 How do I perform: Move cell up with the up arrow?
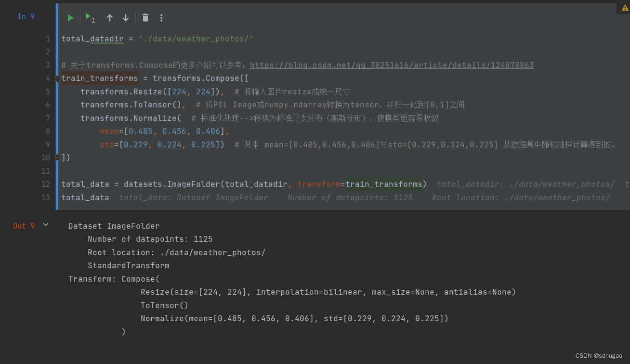[x=110, y=18]
